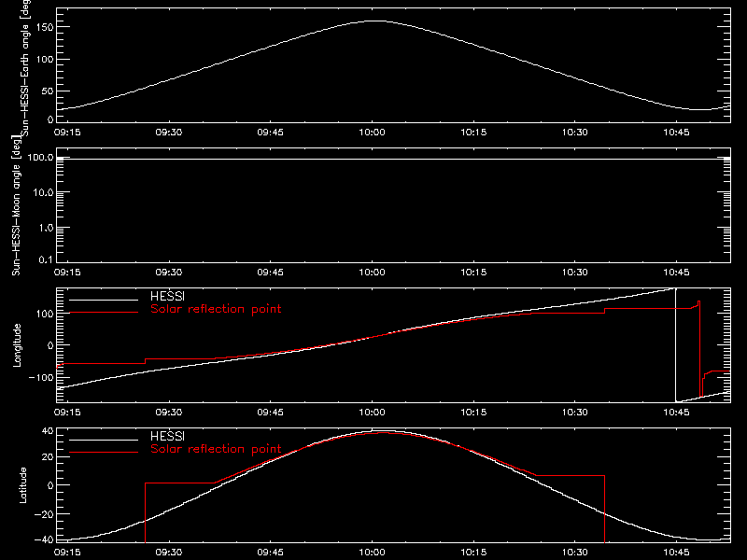Click the '-40' tick label on Latitude plot
Image resolution: width=747 pixels, height=560 pixels.
[x=43, y=540]
